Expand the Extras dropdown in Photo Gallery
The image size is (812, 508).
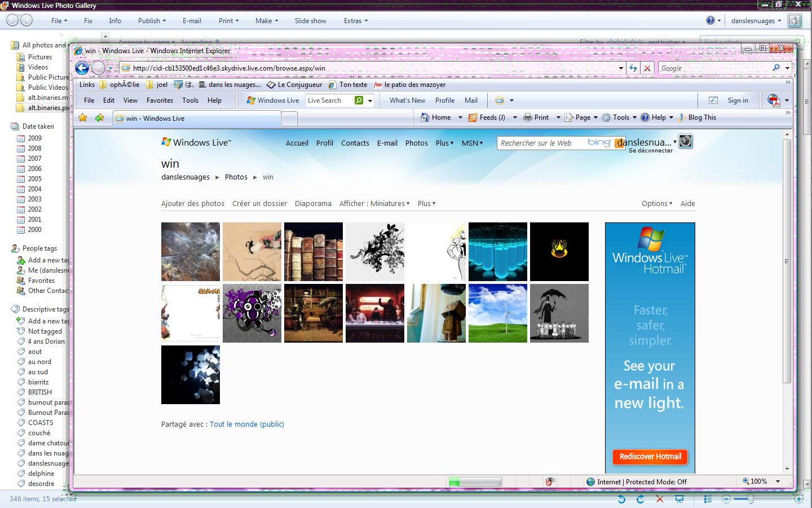tap(356, 21)
